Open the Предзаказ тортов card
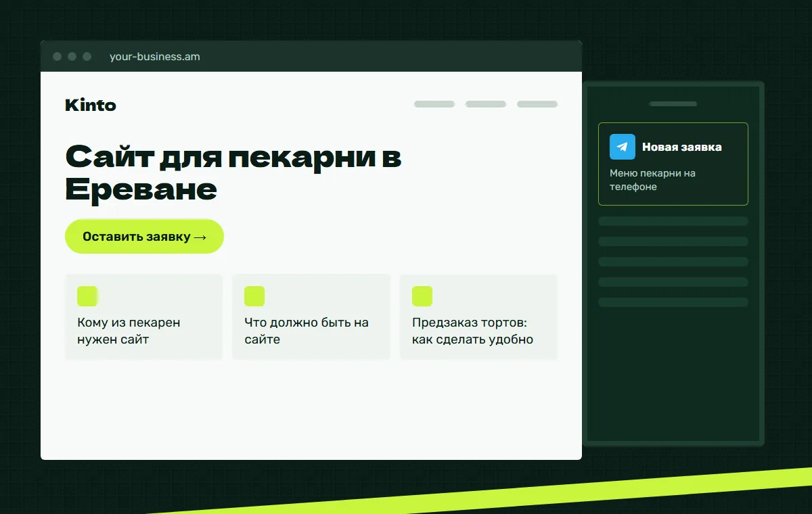This screenshot has height=514, width=812. [x=478, y=317]
